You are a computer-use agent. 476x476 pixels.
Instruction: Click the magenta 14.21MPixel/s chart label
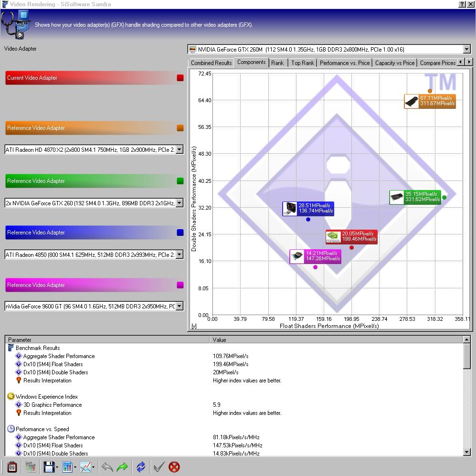pos(316,256)
